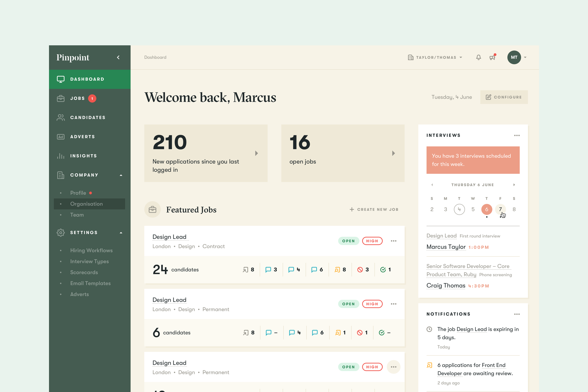588x392 pixels.
Task: Select day 7 in the interviews calendar
Action: [500, 209]
